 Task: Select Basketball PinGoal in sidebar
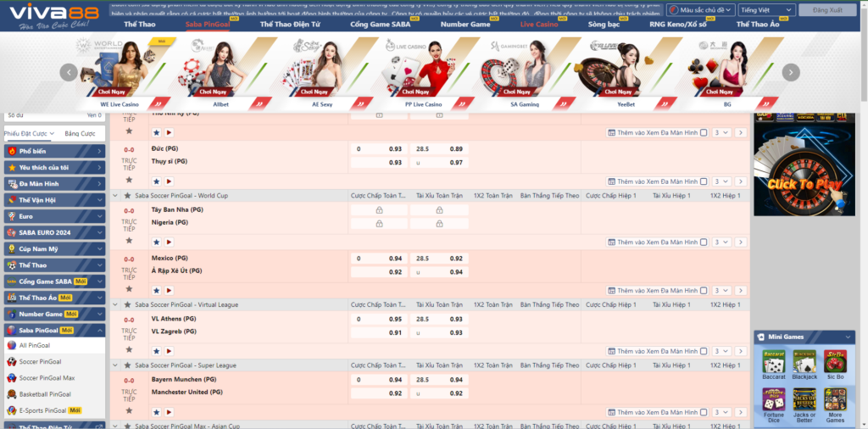click(x=45, y=394)
